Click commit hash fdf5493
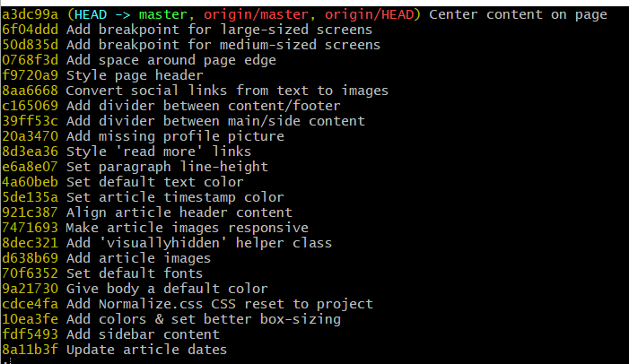 31,334
